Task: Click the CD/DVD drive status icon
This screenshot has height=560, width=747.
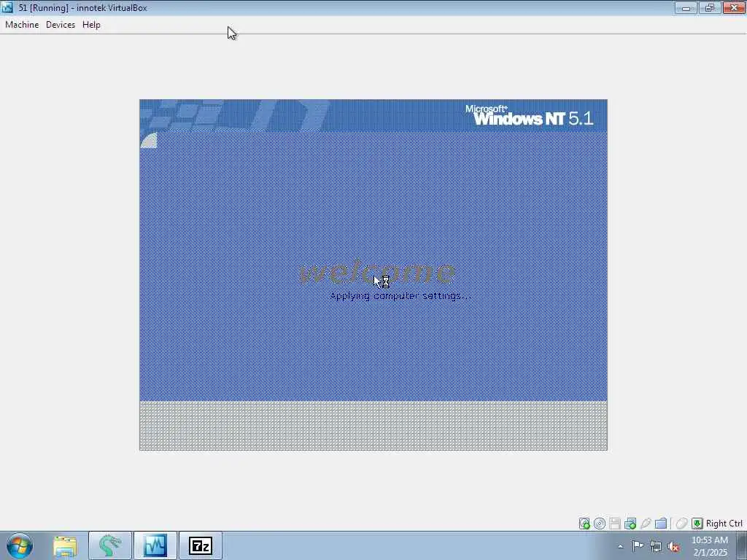Action: (600, 524)
